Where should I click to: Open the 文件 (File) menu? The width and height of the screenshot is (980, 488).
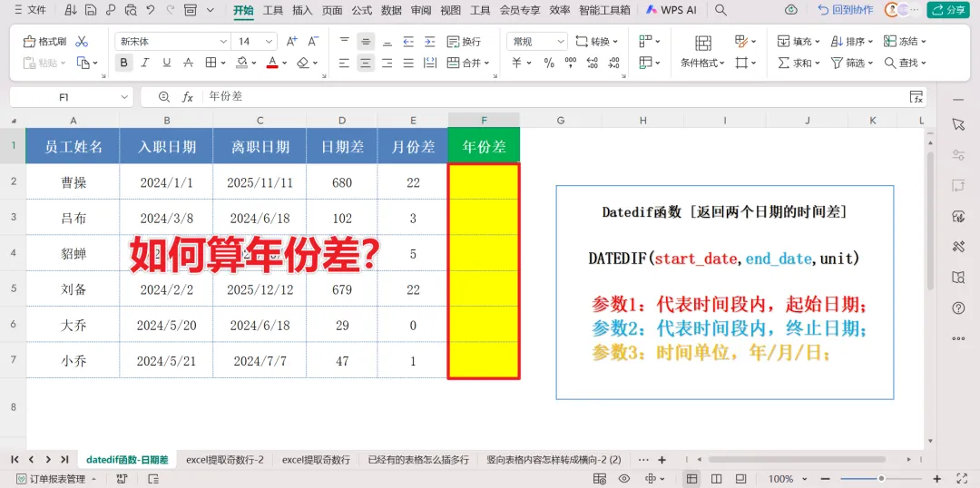pos(31,10)
